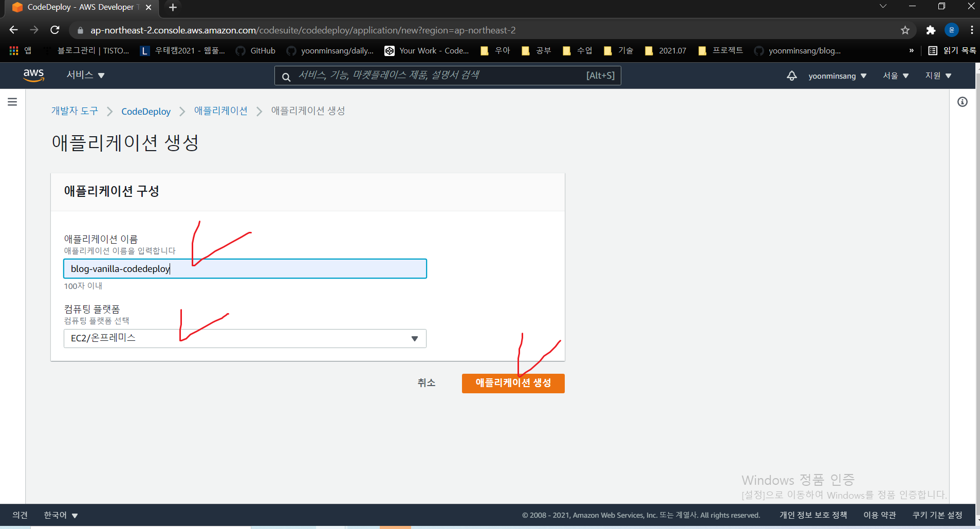Bookmark this page with star icon
The width and height of the screenshot is (980, 529).
pos(905,30)
